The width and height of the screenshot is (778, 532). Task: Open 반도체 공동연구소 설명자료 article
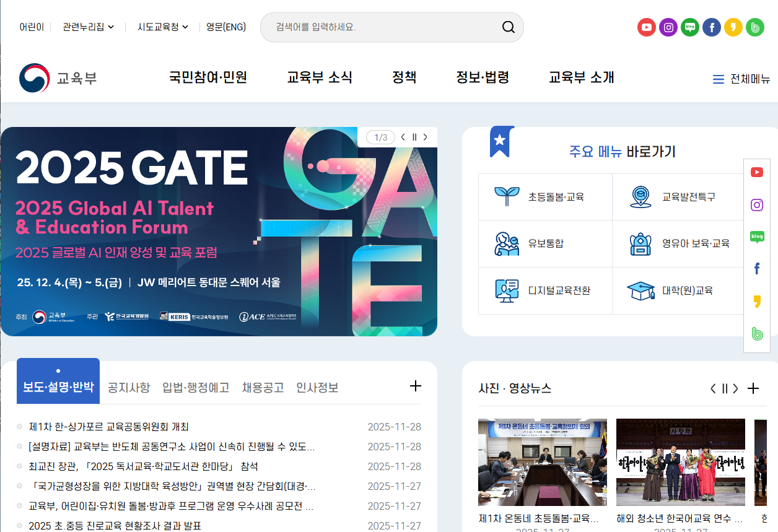tap(172, 447)
